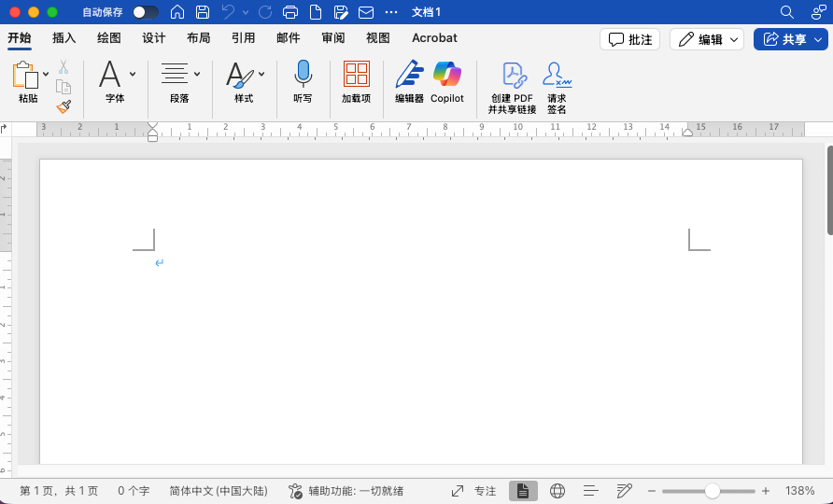833x504 pixels.
Task: Click the Request Signature (请求签名) icon
Action: tap(557, 75)
